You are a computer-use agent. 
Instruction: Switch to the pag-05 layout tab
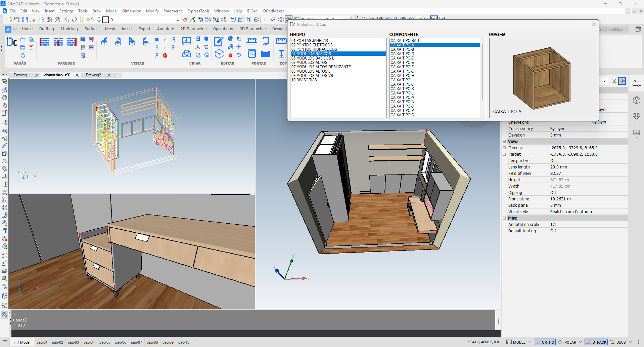(x=105, y=342)
